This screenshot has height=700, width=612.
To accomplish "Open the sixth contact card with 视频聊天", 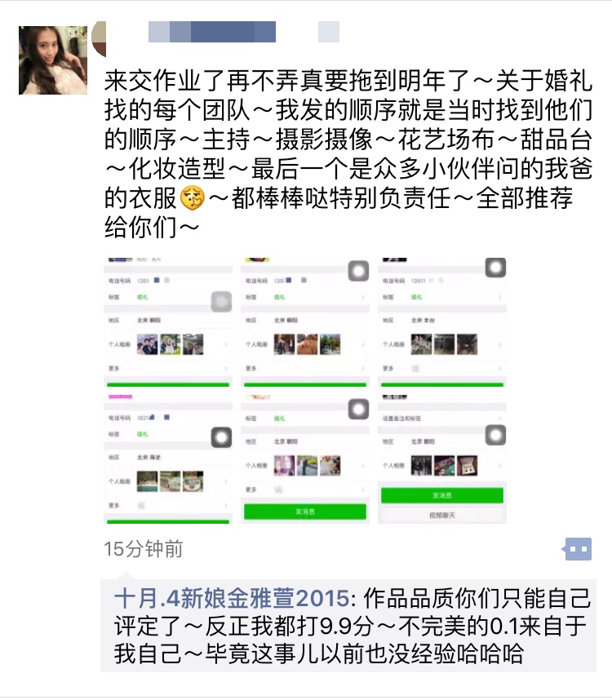I will click(442, 459).
